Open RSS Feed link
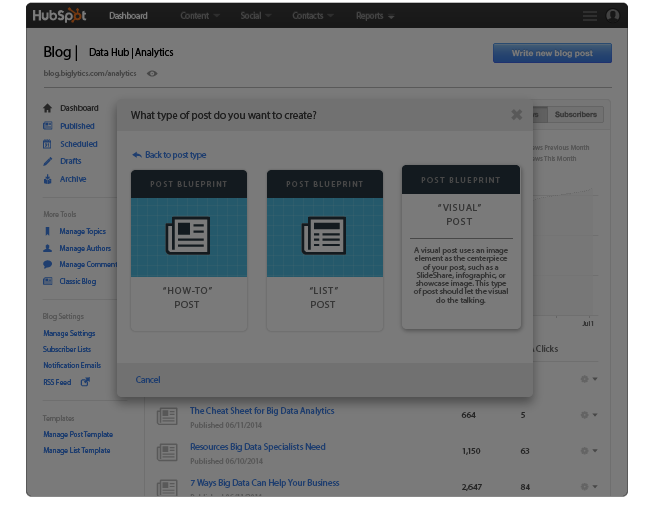The width and height of the screenshot is (650, 525). 57,382
